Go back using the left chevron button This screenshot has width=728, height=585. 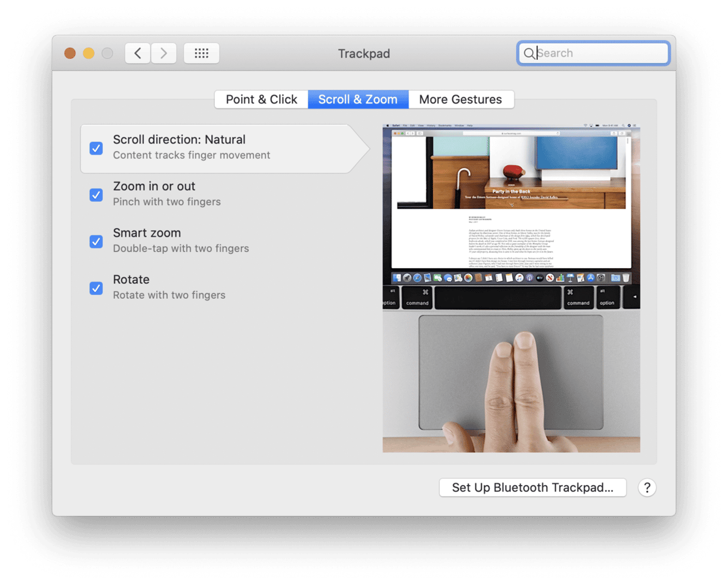138,53
